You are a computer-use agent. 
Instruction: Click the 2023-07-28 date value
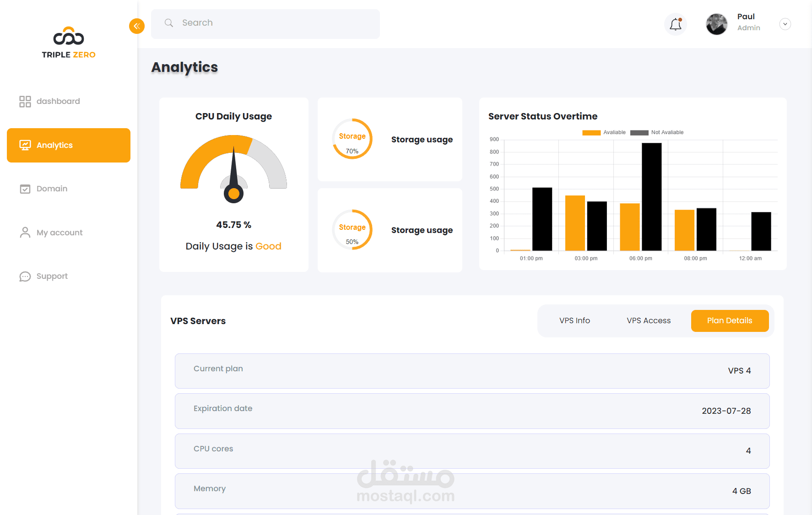coord(726,411)
